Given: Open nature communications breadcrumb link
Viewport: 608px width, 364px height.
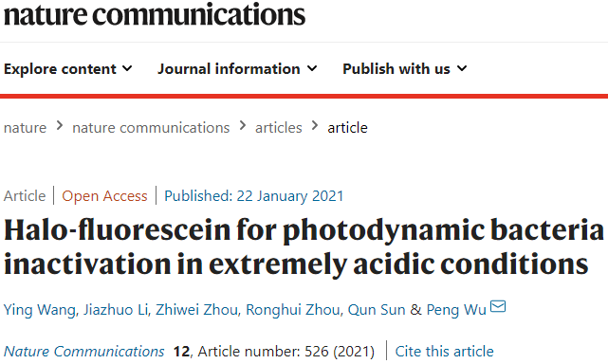Looking at the screenshot, I should coord(151,128).
